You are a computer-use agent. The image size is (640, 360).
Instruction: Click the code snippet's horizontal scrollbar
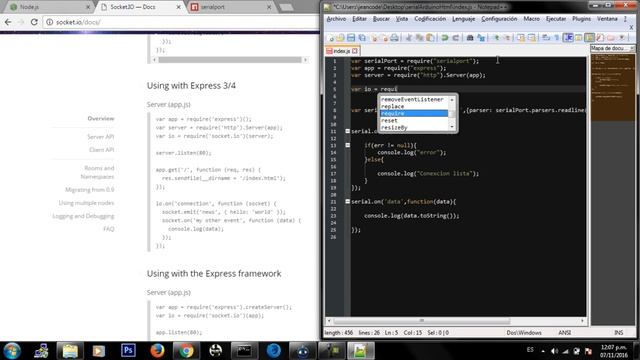(x=229, y=60)
